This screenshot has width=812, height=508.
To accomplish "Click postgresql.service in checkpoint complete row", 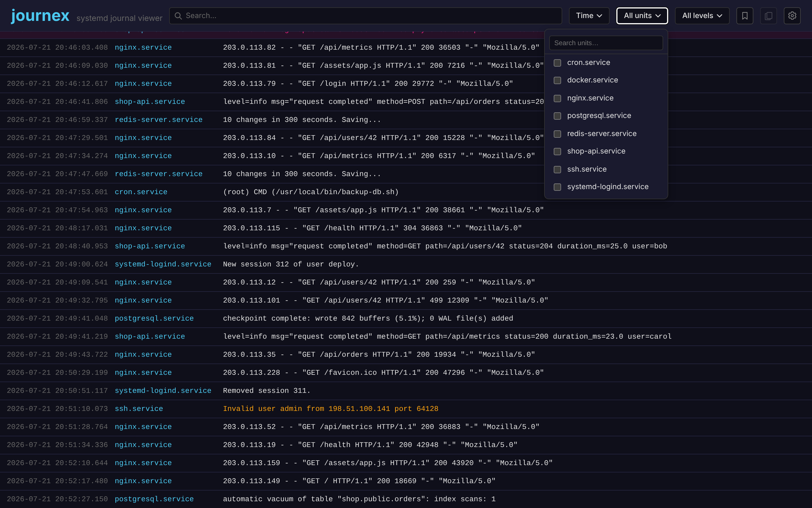I will 154,319.
